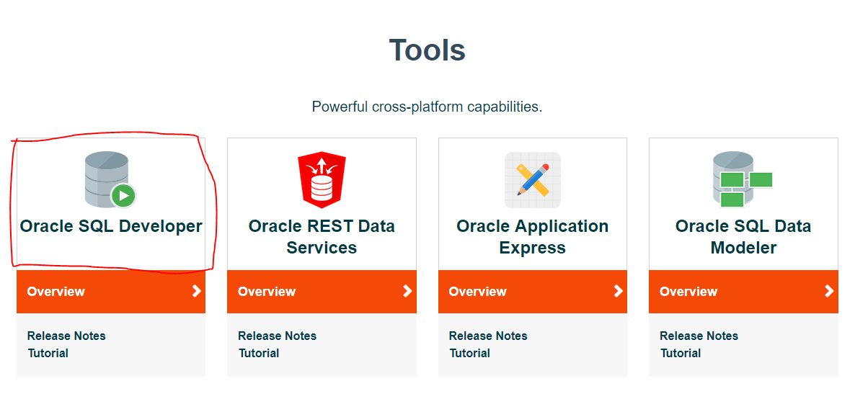The image size is (868, 417).
Task: Click the Oracle Application Express pencil icon
Action: (533, 180)
